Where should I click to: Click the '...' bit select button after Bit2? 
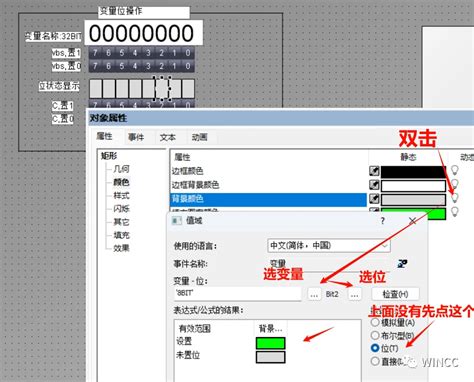click(x=355, y=295)
